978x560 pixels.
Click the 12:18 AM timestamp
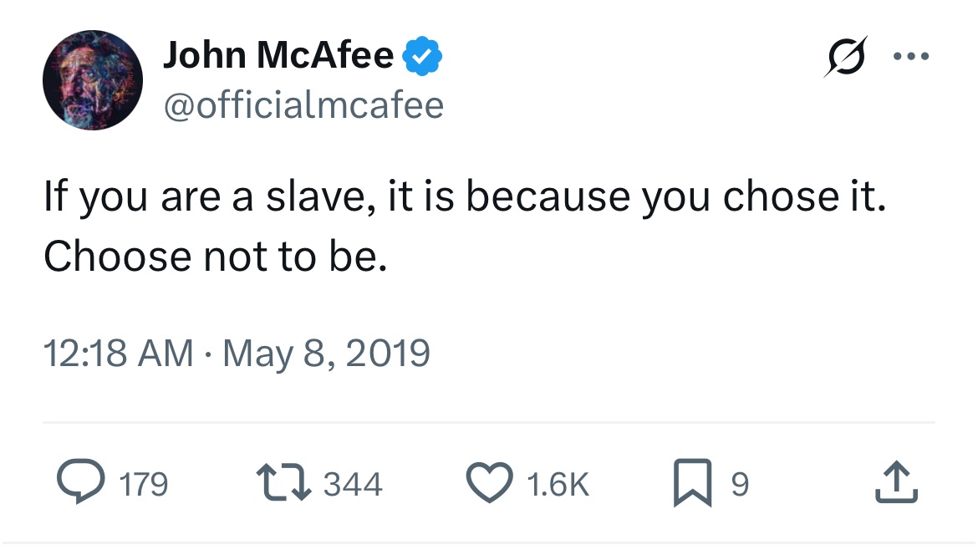coord(118,353)
